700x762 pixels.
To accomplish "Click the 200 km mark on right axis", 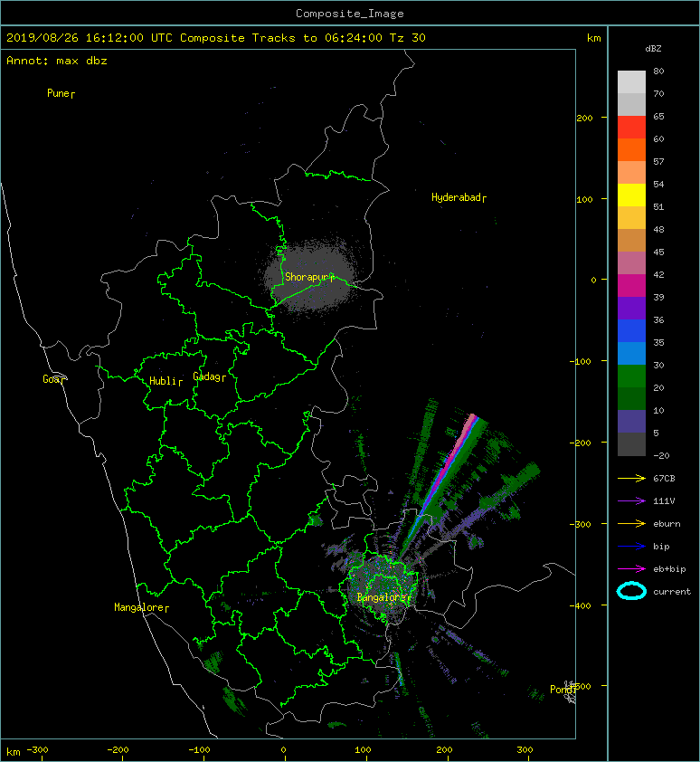I will [x=584, y=118].
